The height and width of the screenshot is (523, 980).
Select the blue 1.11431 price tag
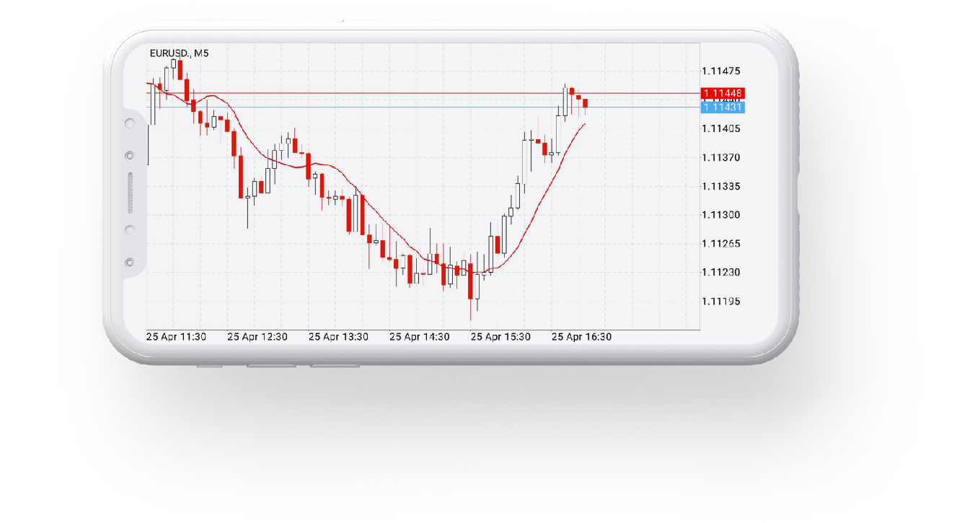[x=722, y=107]
